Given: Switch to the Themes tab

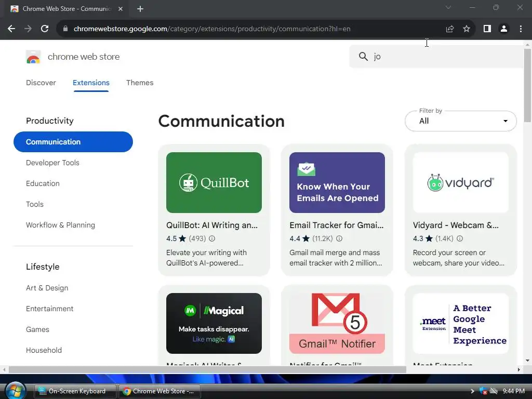Looking at the screenshot, I should 140,83.
